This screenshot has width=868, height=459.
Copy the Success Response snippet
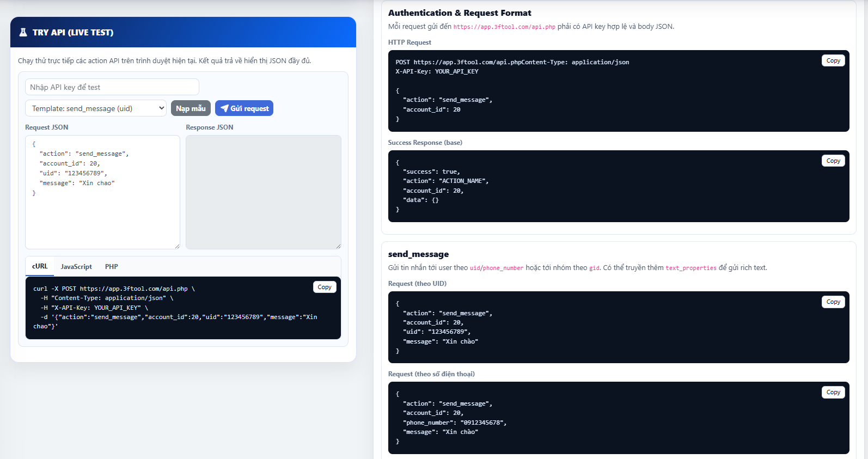[x=833, y=160]
